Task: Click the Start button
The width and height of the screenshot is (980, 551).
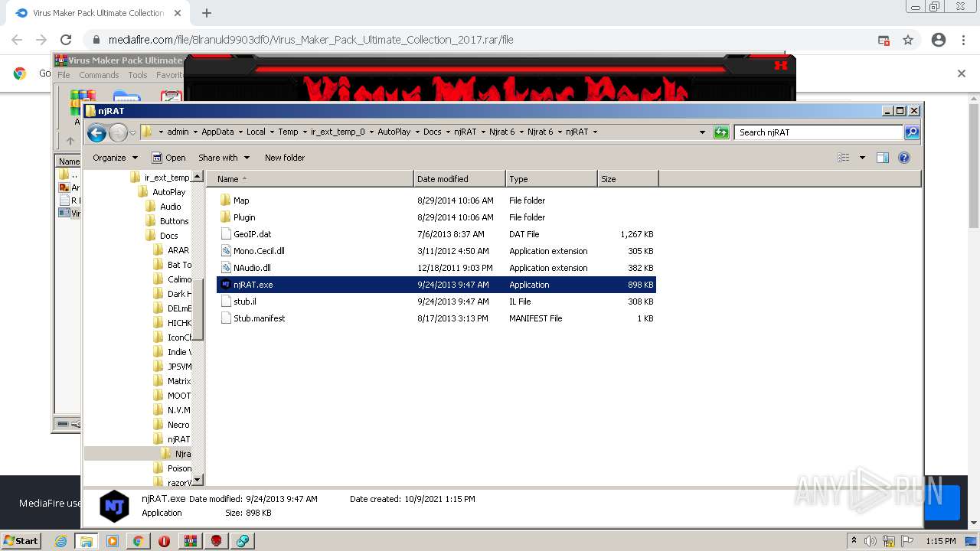Action: (21, 541)
